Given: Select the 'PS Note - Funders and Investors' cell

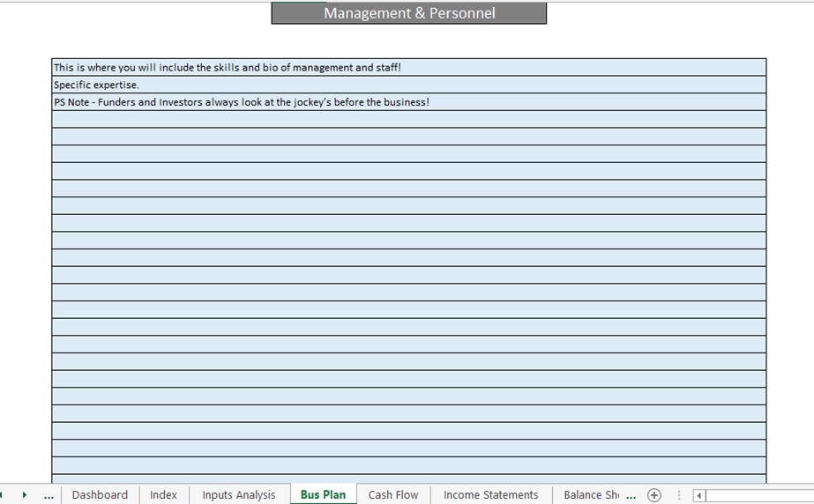Looking at the screenshot, I should [x=409, y=102].
